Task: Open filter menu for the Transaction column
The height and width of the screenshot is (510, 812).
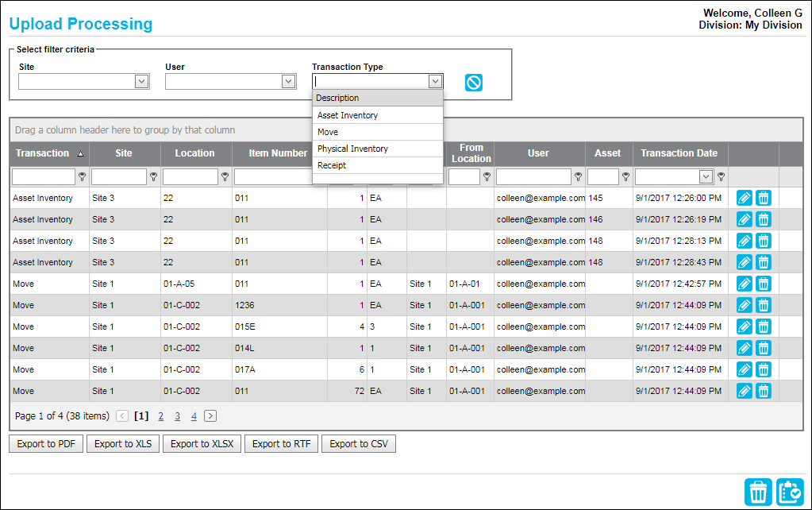Action: coord(82,176)
